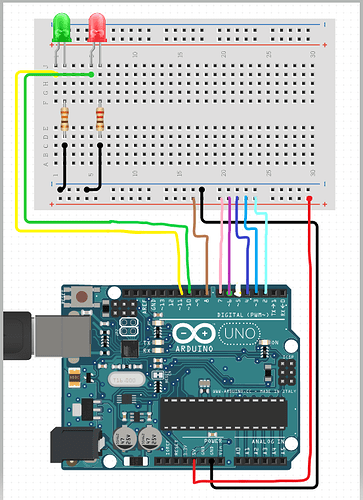The width and height of the screenshot is (363, 500).
Task: Click the POWER header label
Action: pyautogui.click(x=213, y=441)
